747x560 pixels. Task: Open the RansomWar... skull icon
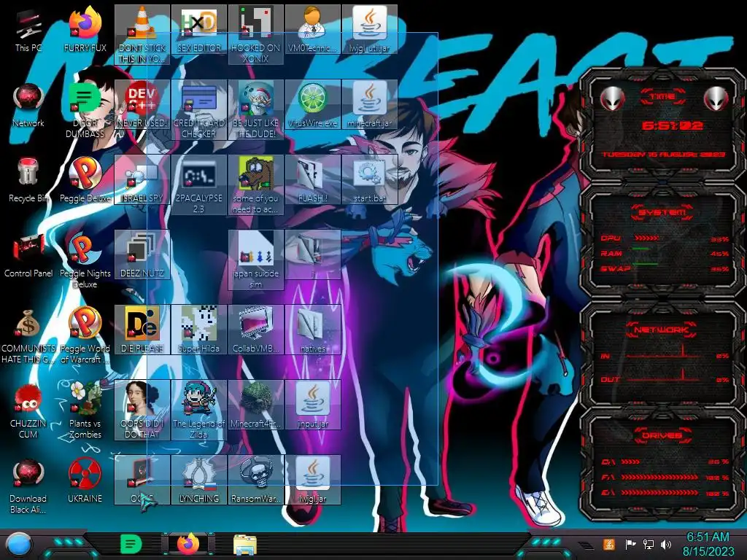tap(256, 481)
